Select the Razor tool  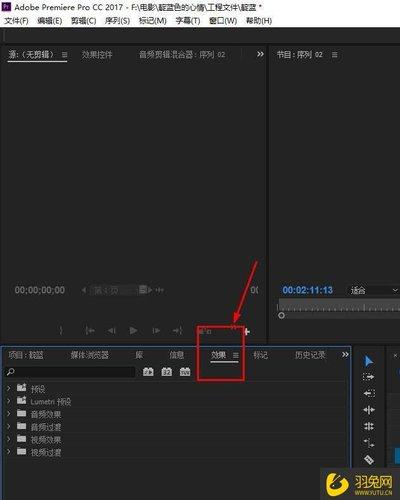tap(369, 460)
